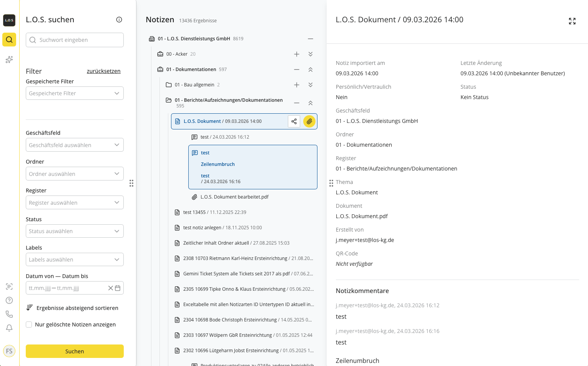Open 2308 10703 Rietmann Karl-Heinz note
Screen dimensions: 588x366
click(x=248, y=258)
